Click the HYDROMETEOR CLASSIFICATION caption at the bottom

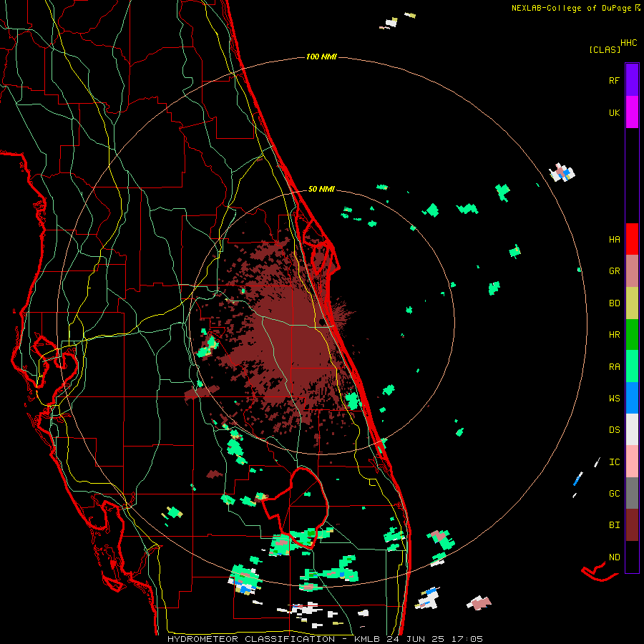pyautogui.click(x=251, y=639)
